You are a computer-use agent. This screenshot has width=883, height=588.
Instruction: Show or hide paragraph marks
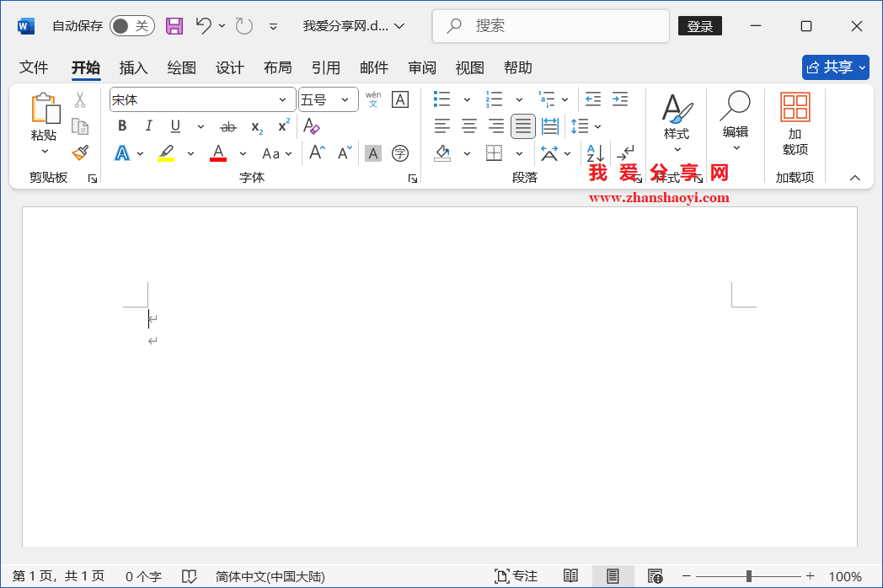click(625, 152)
